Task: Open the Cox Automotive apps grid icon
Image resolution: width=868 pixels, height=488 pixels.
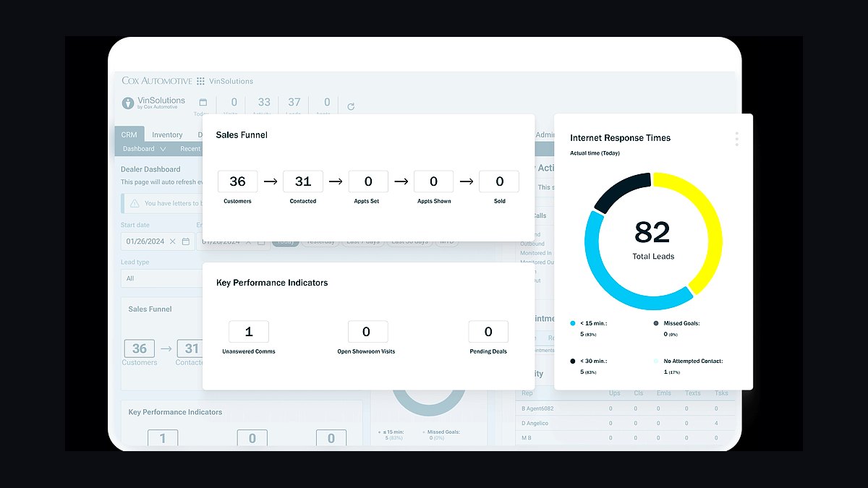Action: click(200, 81)
